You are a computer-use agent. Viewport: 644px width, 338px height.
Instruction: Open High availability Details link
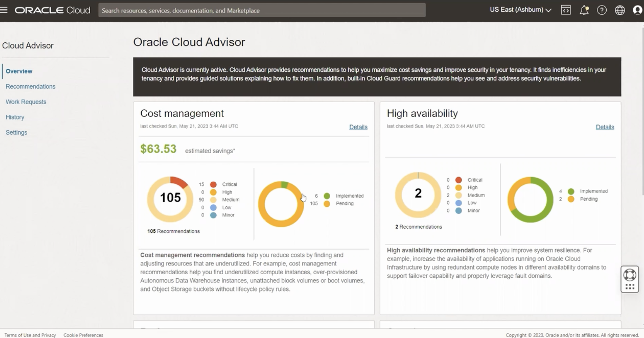pos(605,127)
